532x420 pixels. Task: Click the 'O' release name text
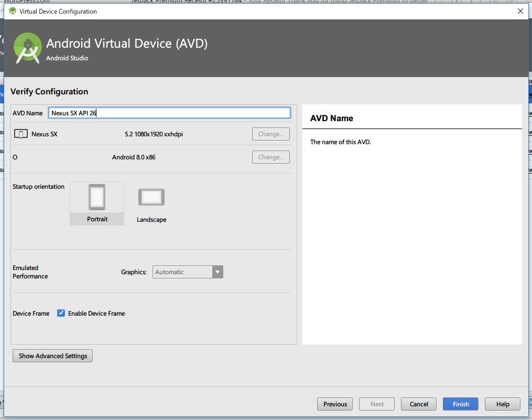pyautogui.click(x=15, y=157)
